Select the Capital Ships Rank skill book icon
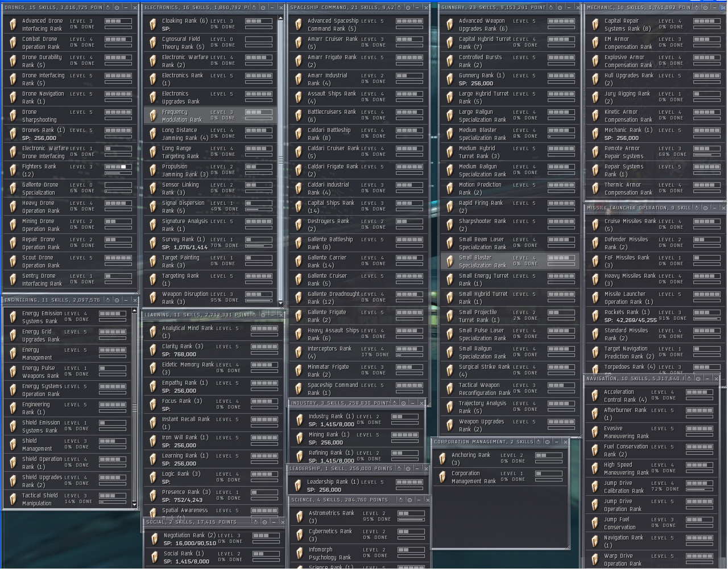The image size is (728, 572). pyautogui.click(x=298, y=207)
